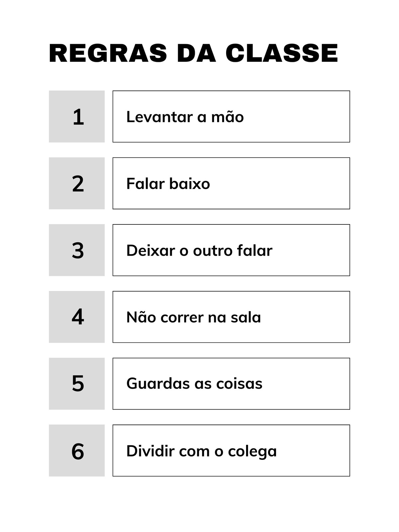Select the number 5 gray box
The height and width of the screenshot is (532, 399).
(77, 384)
